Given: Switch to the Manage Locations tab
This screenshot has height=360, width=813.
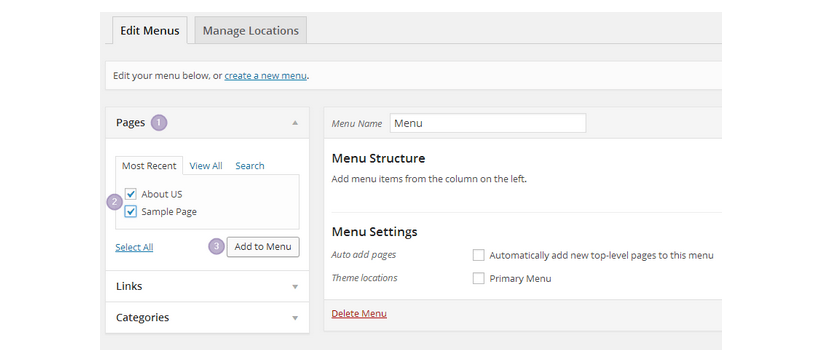Looking at the screenshot, I should click(x=250, y=31).
